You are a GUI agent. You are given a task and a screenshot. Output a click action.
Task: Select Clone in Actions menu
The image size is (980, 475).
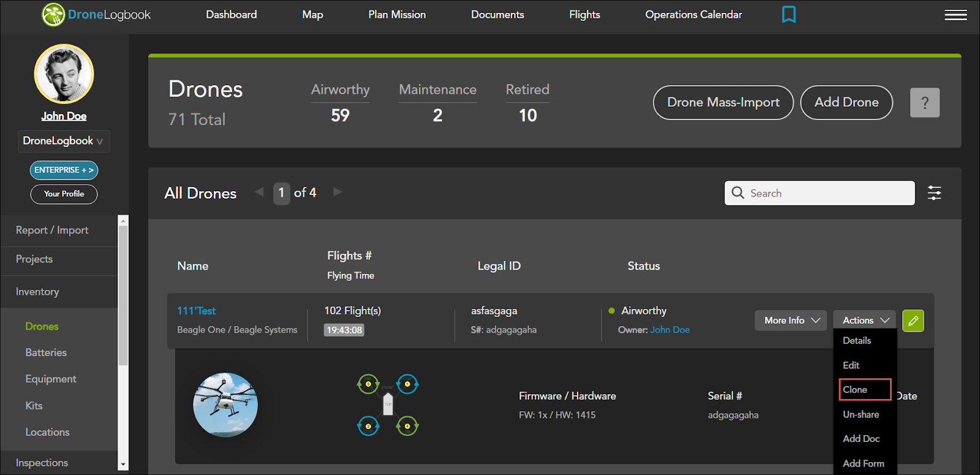click(x=865, y=390)
